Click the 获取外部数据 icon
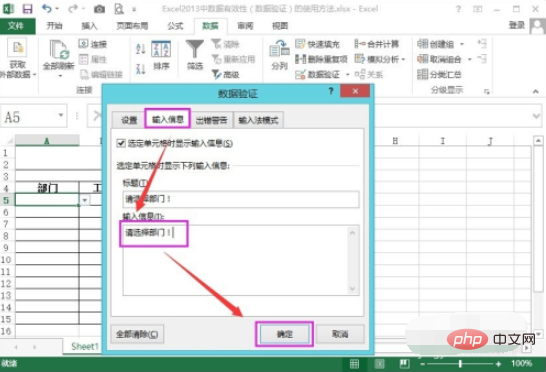546x372 pixels. click(17, 48)
